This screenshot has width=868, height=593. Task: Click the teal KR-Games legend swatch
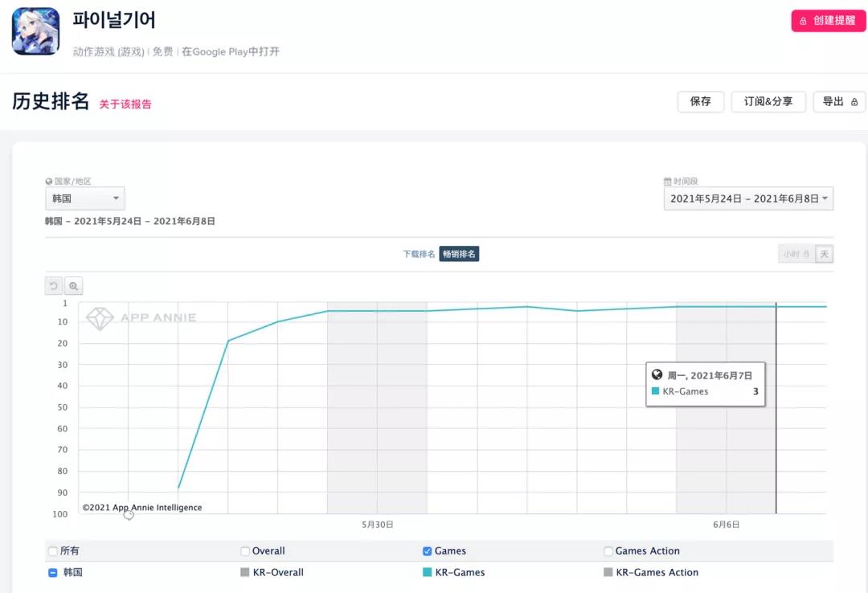pos(428,573)
